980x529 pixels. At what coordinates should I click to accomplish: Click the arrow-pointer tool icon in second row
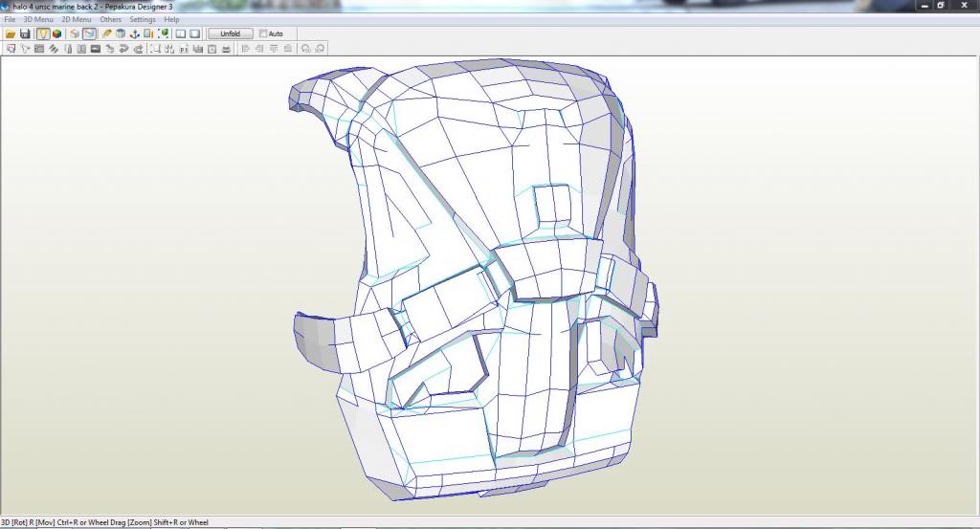pos(25,49)
